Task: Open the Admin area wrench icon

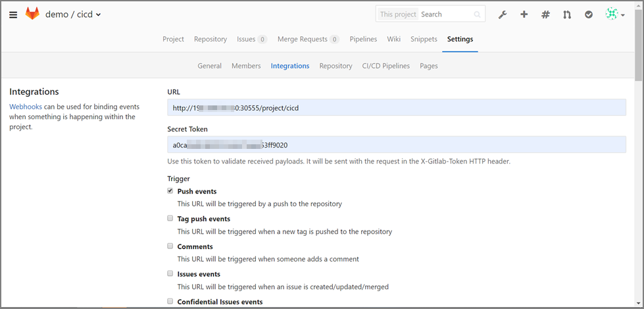Action: click(503, 14)
